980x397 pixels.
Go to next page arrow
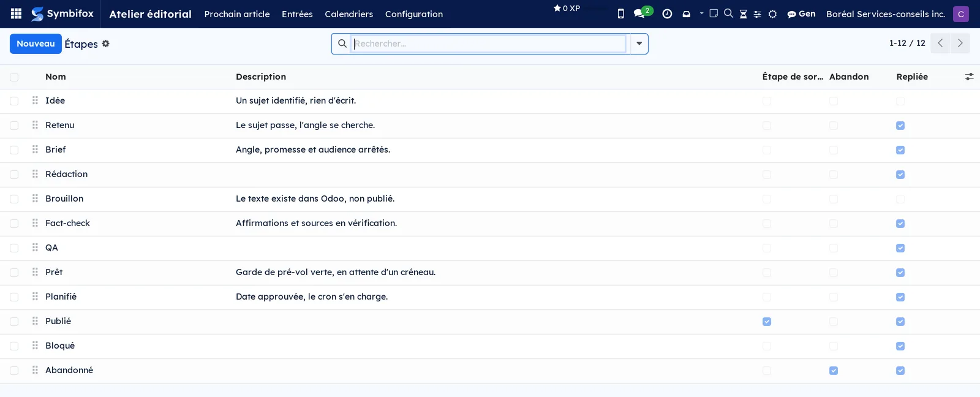coord(960,43)
